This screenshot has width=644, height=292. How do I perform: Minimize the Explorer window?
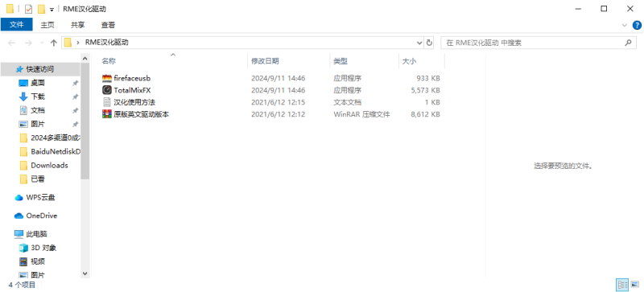click(577, 9)
